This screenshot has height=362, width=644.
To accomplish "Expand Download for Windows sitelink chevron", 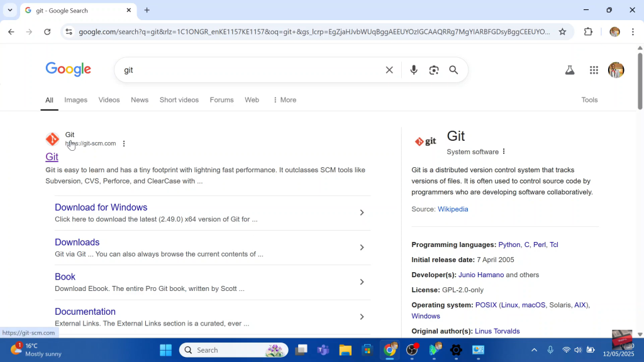I will (362, 212).
